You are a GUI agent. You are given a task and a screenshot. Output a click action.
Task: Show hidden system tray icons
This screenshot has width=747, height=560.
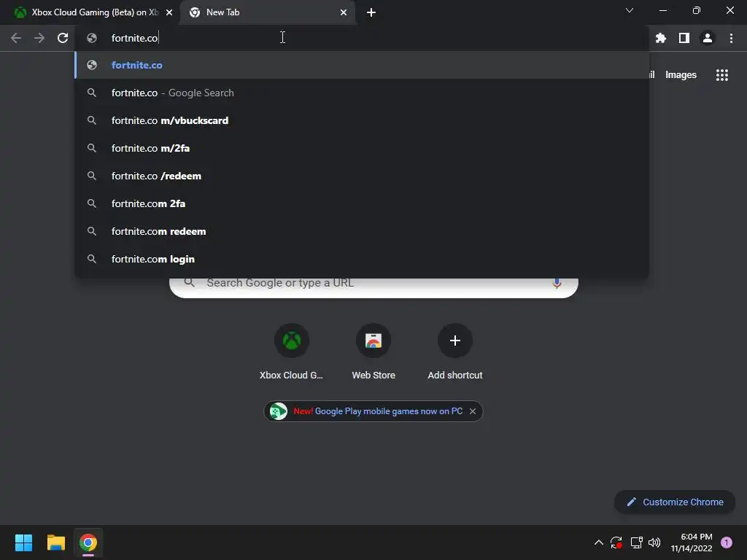599,542
